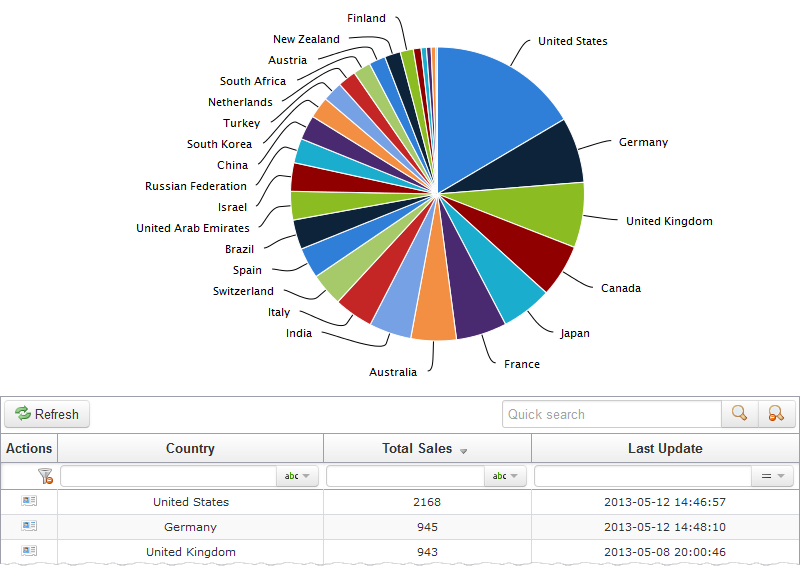Click the Country filter text field

168,477
